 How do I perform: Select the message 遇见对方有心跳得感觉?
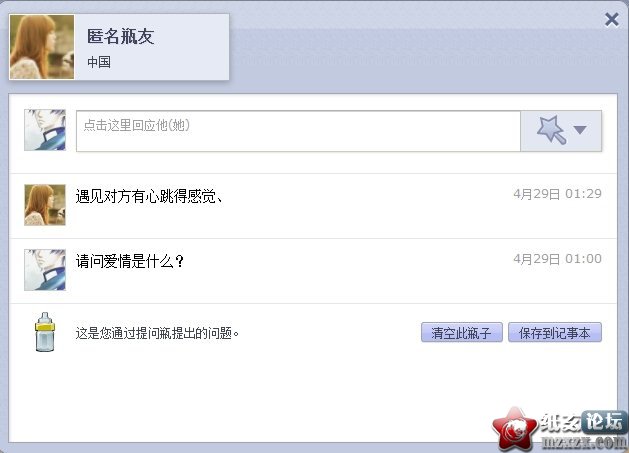(149, 196)
